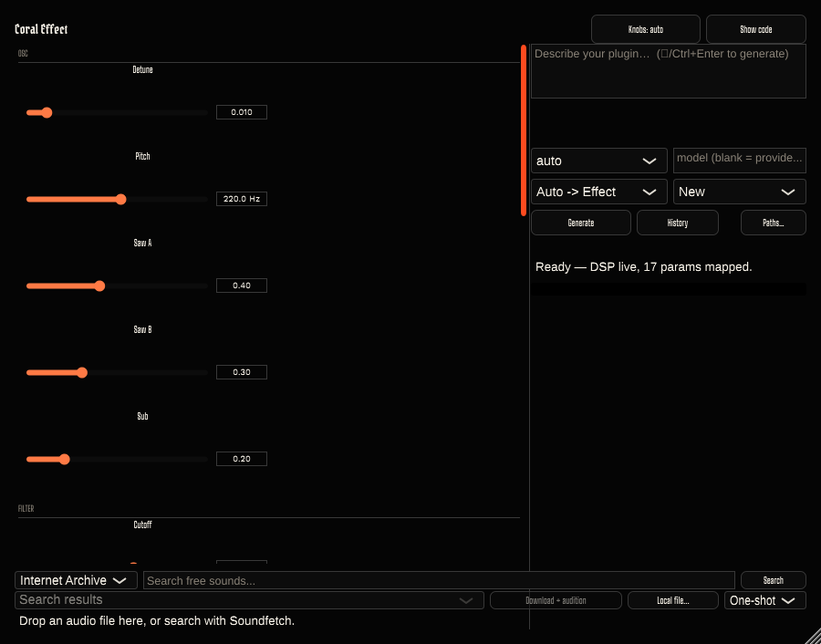Toggle Show code view
Viewport: 821px width, 644px height.
click(755, 29)
